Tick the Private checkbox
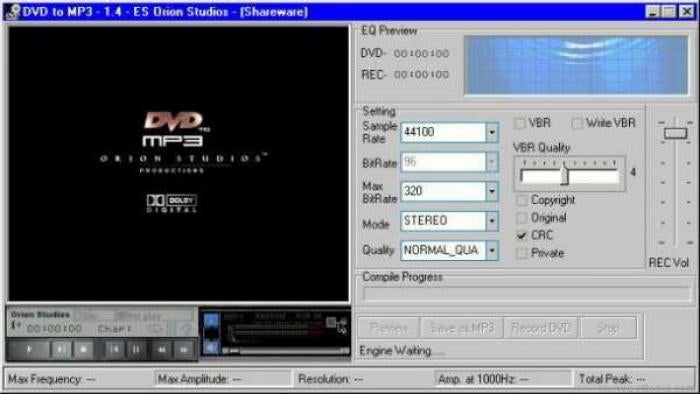700x394 pixels. (521, 253)
